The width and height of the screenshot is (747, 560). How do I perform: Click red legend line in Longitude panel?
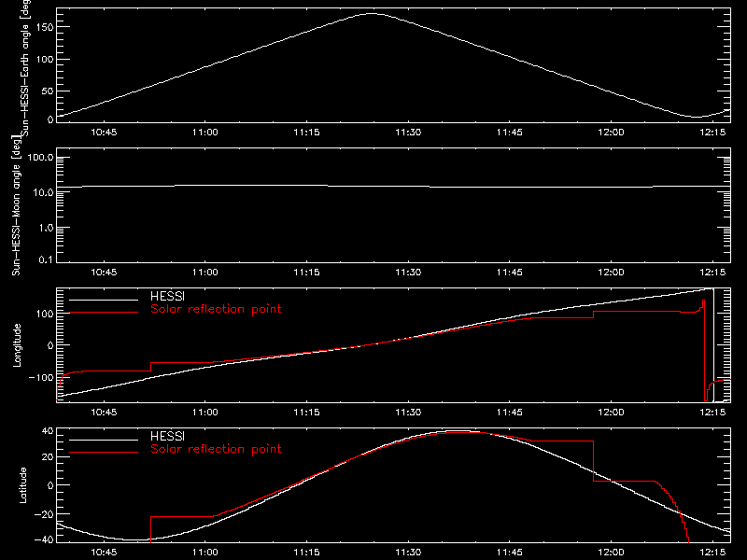104,313
